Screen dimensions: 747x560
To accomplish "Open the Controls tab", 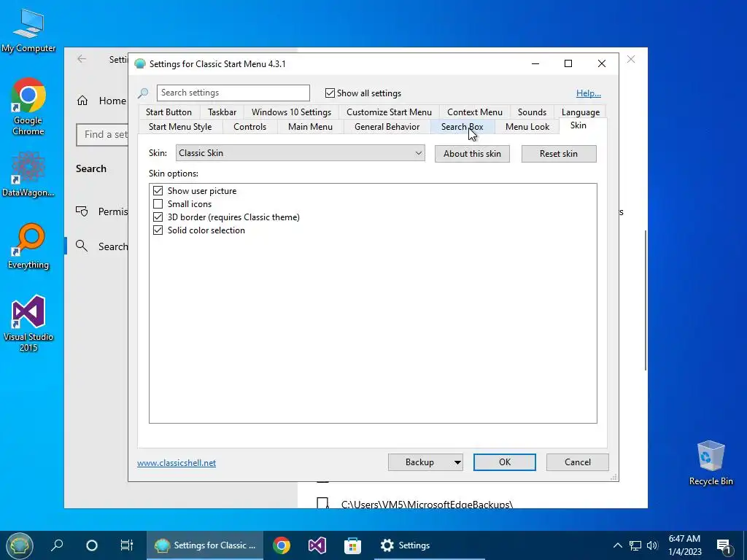I will pyautogui.click(x=249, y=127).
